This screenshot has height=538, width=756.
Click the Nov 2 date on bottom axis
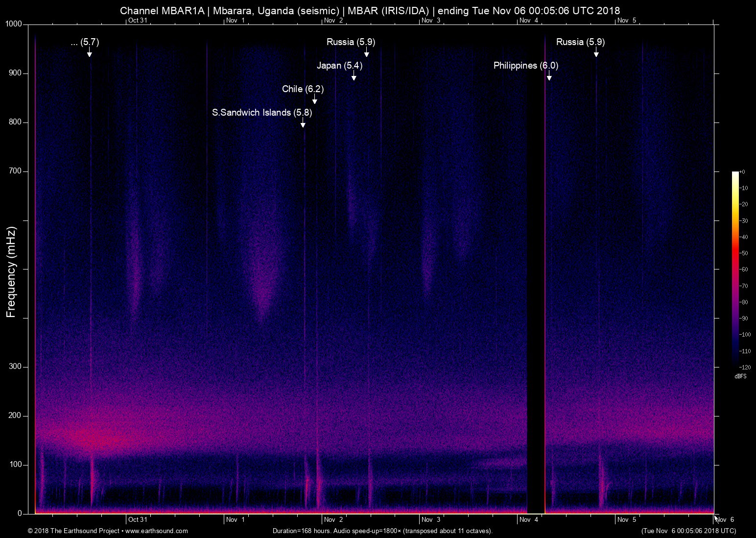[333, 520]
